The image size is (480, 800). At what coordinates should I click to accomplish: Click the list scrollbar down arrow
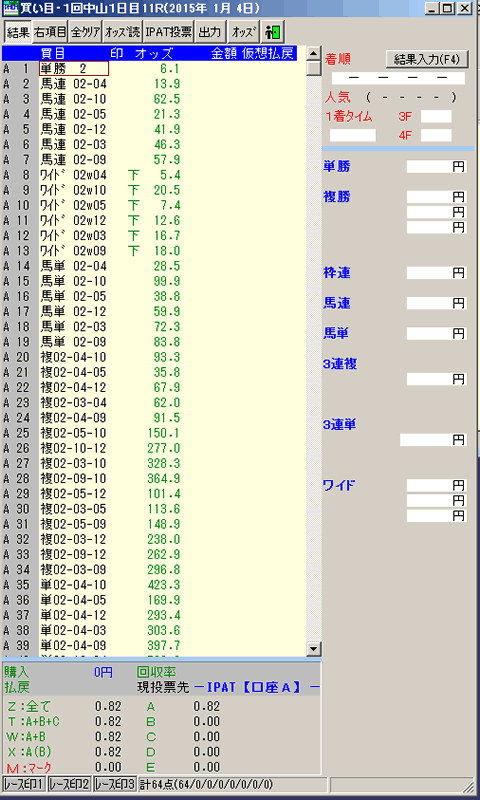coord(314,648)
